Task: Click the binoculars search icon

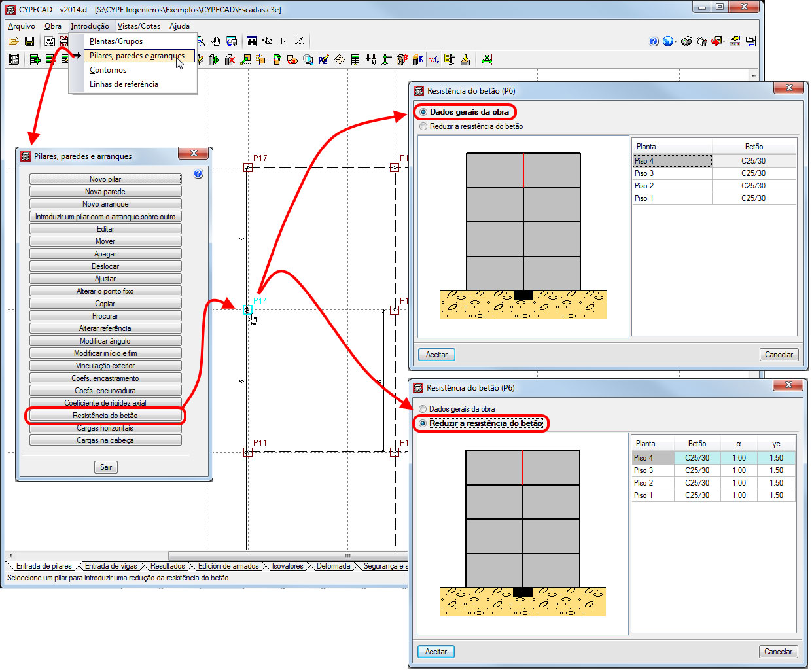Action: (252, 41)
